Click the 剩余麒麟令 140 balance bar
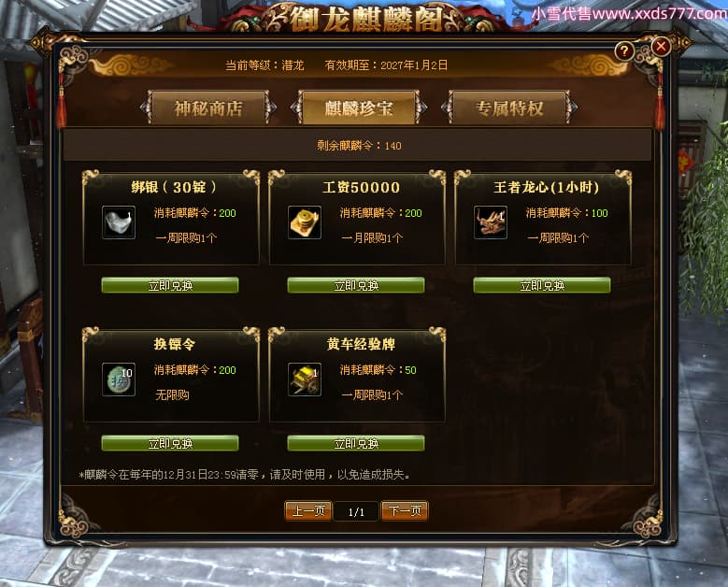728x587 pixels. tap(358, 146)
